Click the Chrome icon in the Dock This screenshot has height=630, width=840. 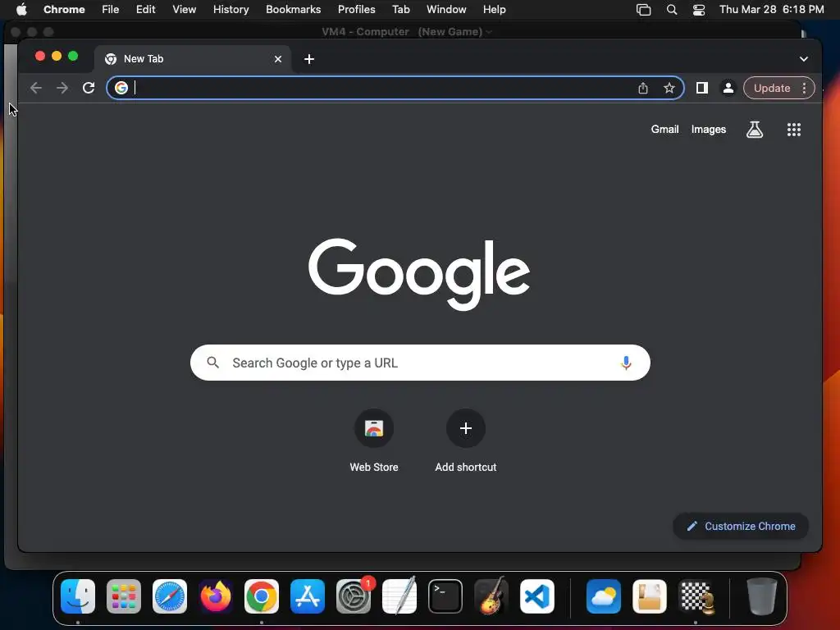[262, 596]
